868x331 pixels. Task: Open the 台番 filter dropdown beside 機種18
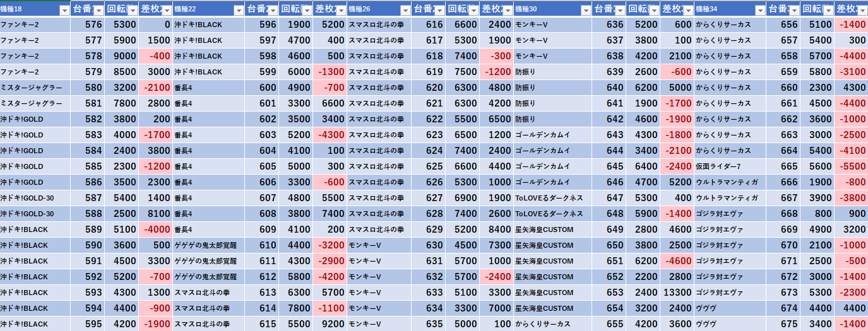98,10
